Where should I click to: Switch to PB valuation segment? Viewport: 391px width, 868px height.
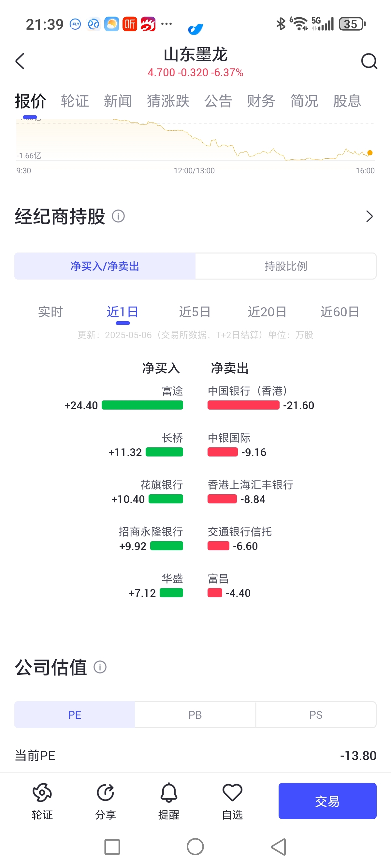pyautogui.click(x=195, y=715)
